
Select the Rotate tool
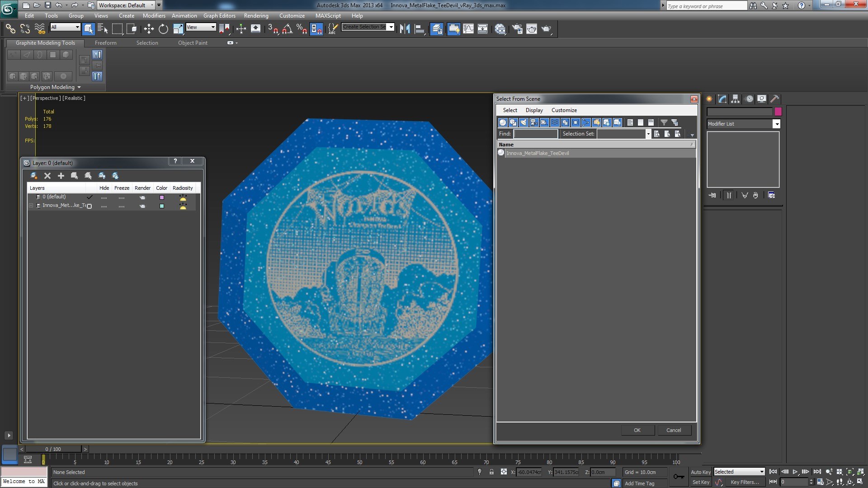tap(163, 29)
